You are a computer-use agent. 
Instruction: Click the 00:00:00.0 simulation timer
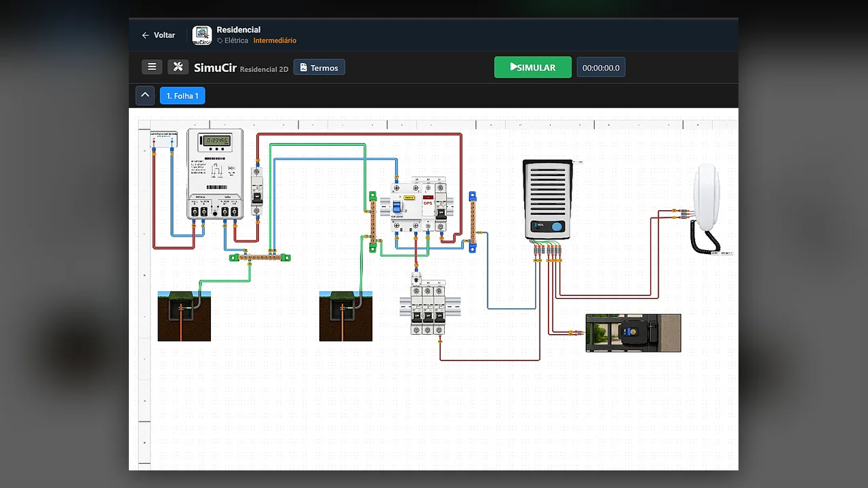click(601, 68)
